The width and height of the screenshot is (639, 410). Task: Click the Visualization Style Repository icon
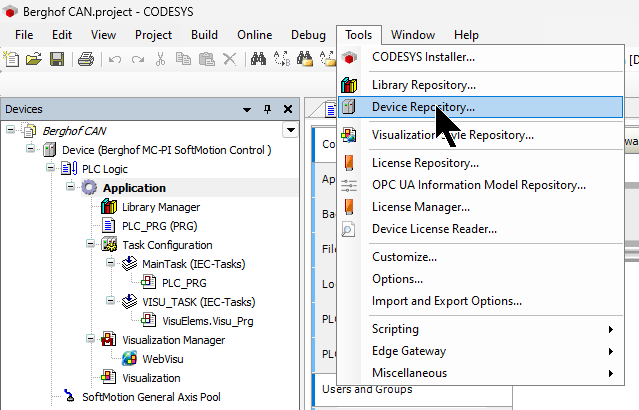point(349,135)
